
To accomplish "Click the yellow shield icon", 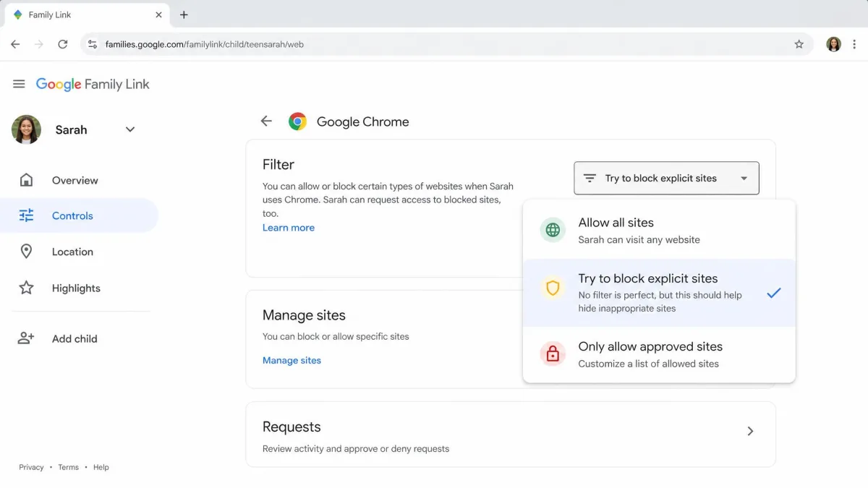I will tap(553, 288).
